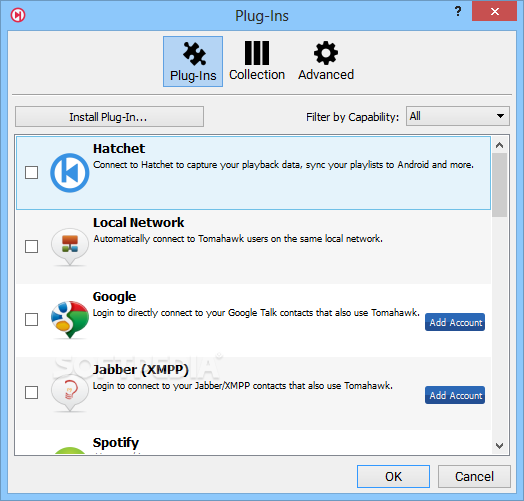Click the Hatchet description text
This screenshot has height=501, width=524.
(x=283, y=165)
